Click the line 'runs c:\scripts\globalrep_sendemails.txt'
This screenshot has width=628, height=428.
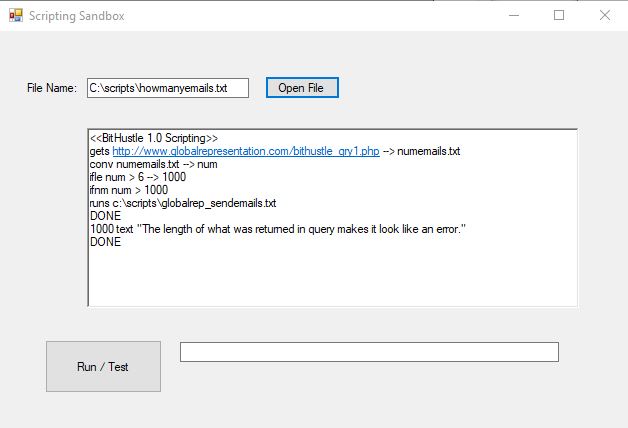click(183, 203)
